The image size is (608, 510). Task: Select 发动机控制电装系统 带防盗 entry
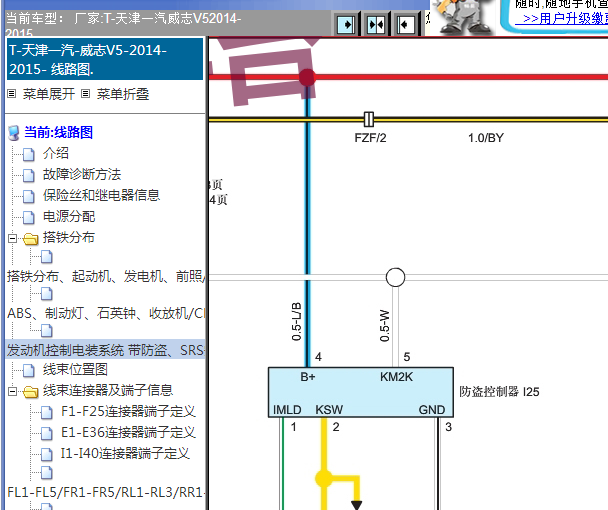105,350
